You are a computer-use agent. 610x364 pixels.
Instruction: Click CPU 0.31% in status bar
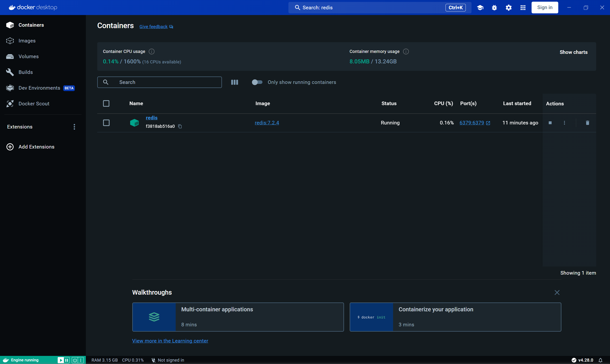[x=133, y=360]
